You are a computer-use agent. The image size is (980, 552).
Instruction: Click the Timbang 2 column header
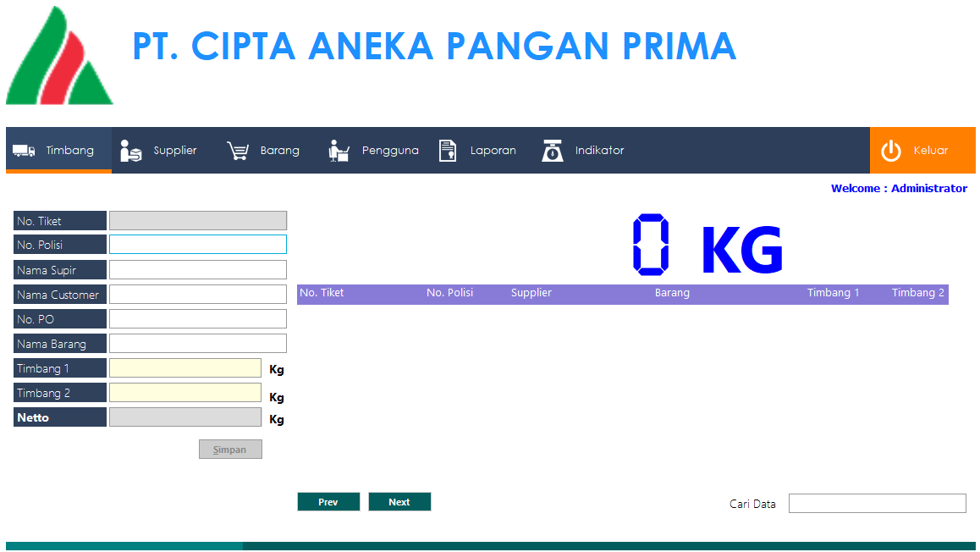[x=917, y=293]
